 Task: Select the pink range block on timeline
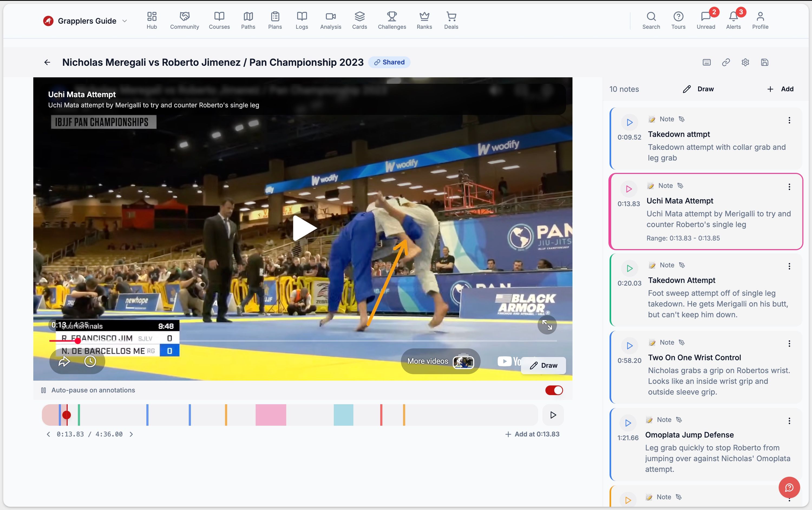pyautogui.click(x=271, y=415)
